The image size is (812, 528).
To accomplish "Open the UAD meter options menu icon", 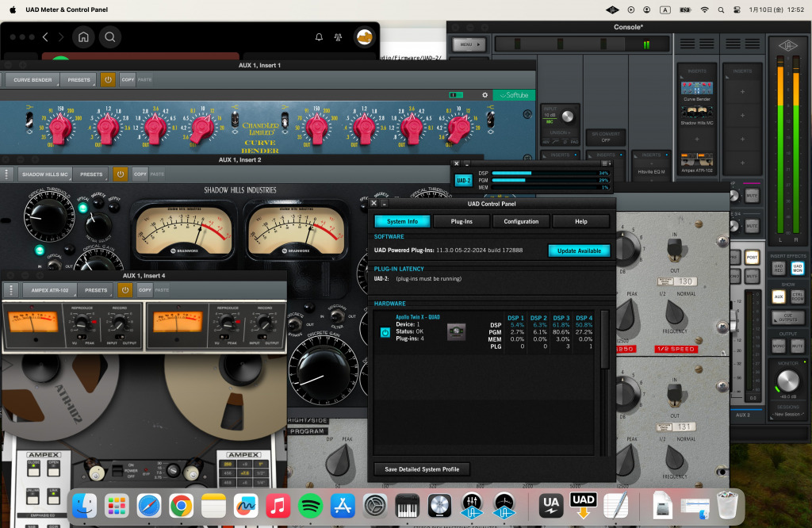I will click(x=606, y=163).
